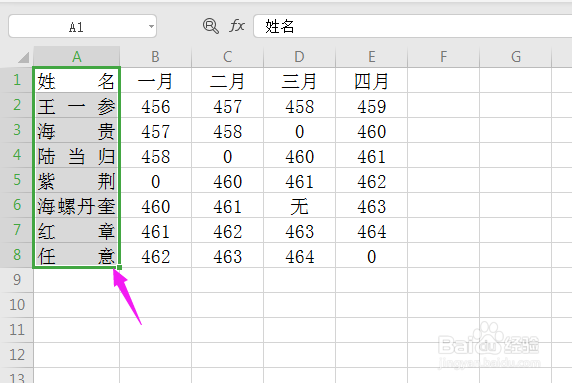The height and width of the screenshot is (383, 572).
Task: Click the 0 cell in row 8
Action: (371, 255)
